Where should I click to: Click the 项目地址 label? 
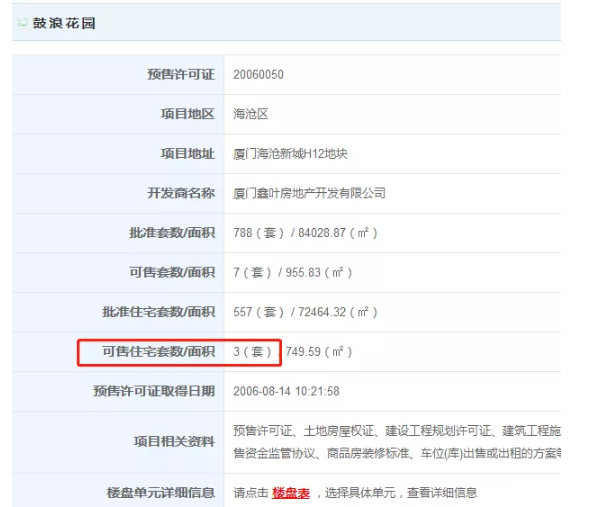coord(187,154)
